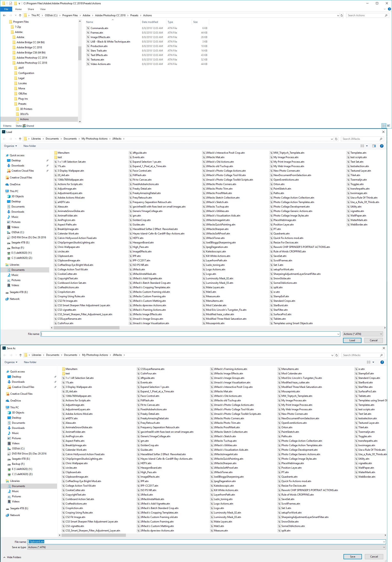This screenshot has height=562, width=392.
Task: Expand address path dropdown in Load dialog
Action: click(332, 139)
